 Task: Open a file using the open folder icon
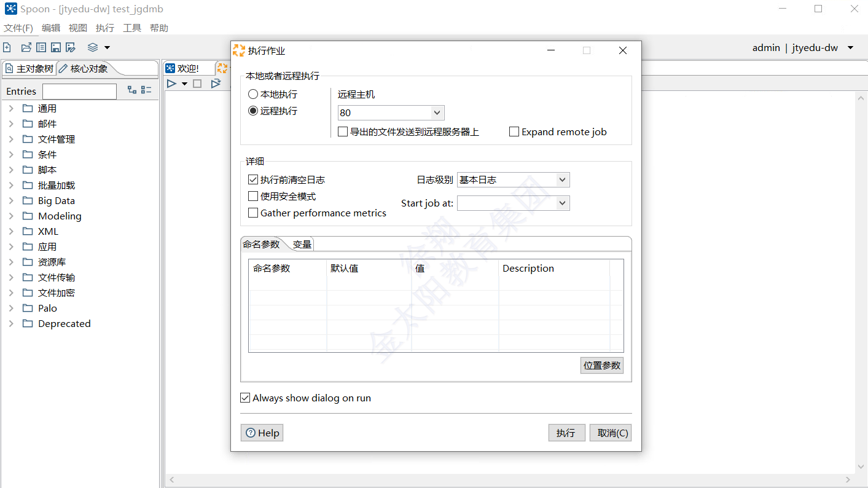[x=25, y=47]
